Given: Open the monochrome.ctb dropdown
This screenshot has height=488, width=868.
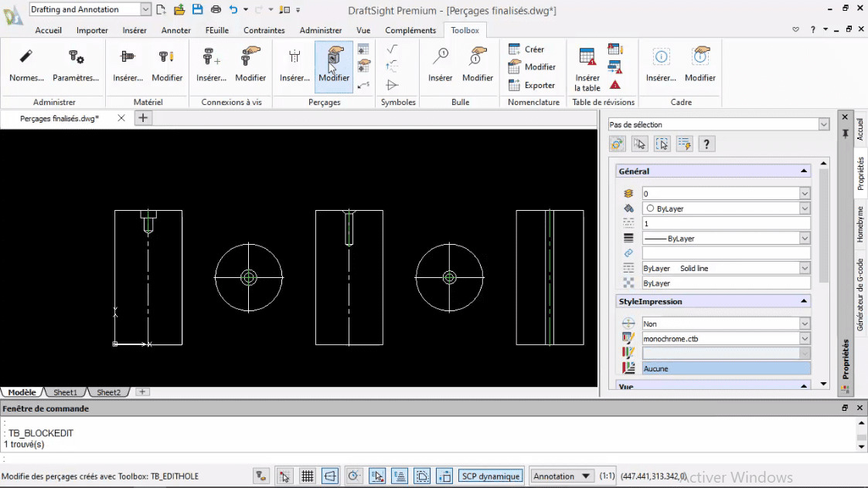Looking at the screenshot, I should pos(805,339).
